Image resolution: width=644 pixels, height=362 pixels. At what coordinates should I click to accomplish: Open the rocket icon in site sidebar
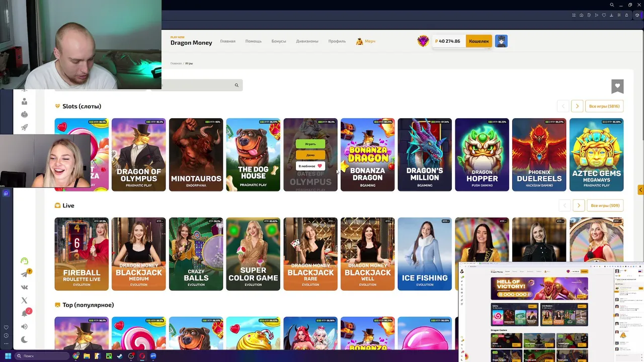pos(24,127)
